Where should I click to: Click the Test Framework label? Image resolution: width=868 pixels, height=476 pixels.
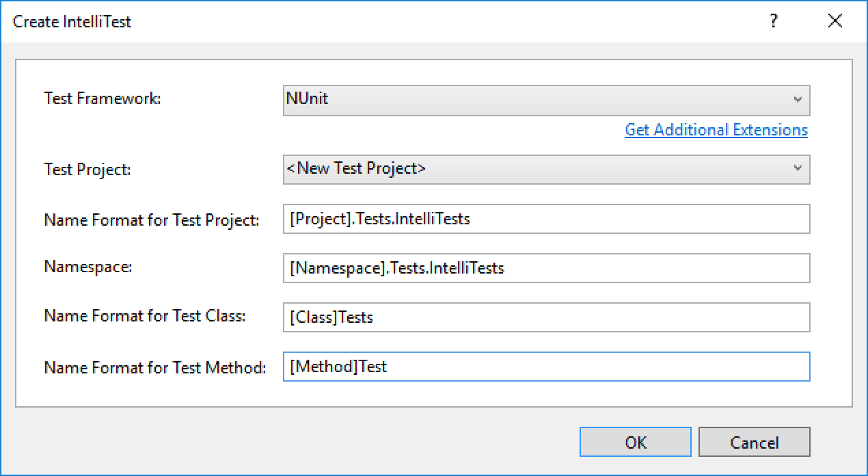coord(103,98)
